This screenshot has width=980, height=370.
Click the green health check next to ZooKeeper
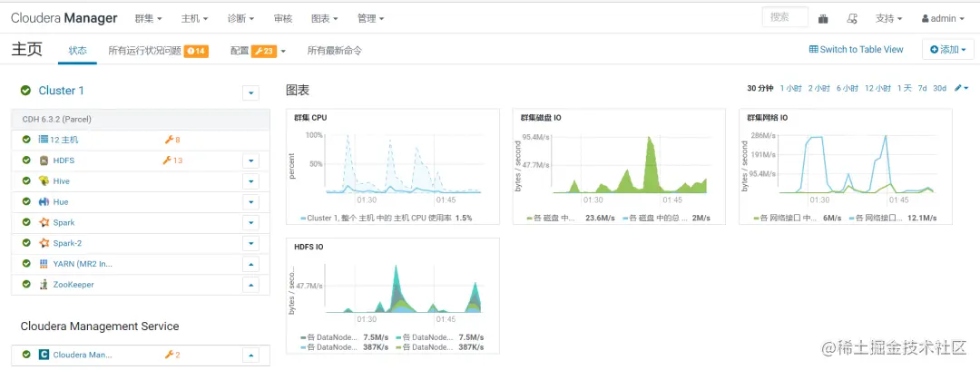pyautogui.click(x=26, y=285)
